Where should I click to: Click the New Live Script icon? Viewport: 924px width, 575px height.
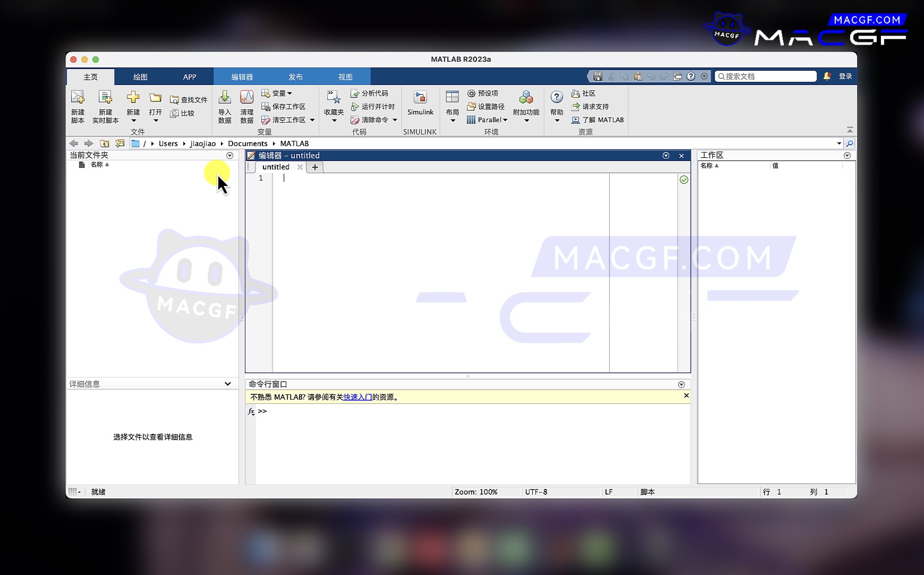[x=105, y=98]
